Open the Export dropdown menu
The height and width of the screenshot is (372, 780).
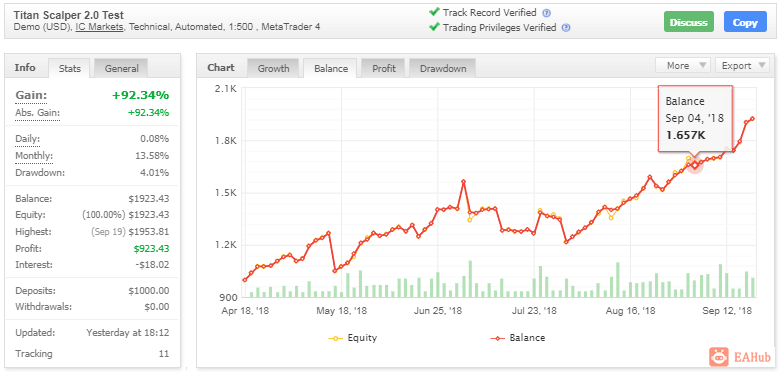tap(742, 66)
